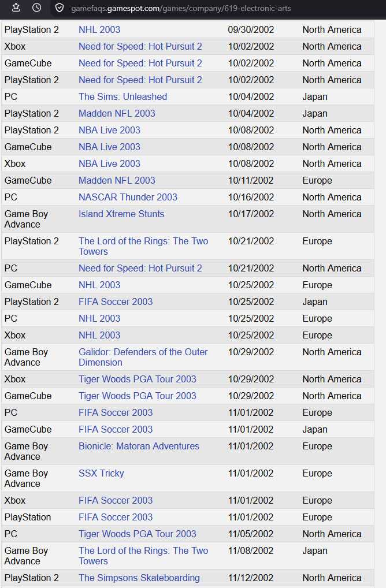Click the bookmark star icon
This screenshot has width=386, height=588.
pyautogui.click(x=16, y=8)
